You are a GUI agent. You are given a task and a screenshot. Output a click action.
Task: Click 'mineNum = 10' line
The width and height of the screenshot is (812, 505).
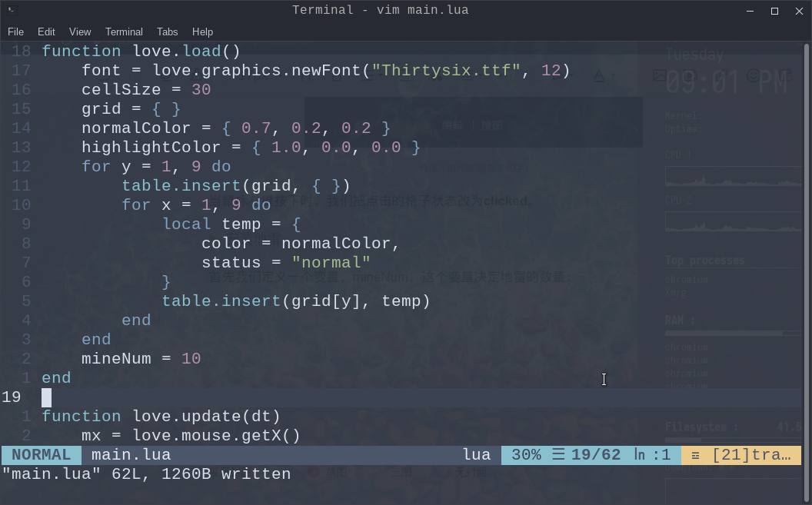[x=141, y=358]
